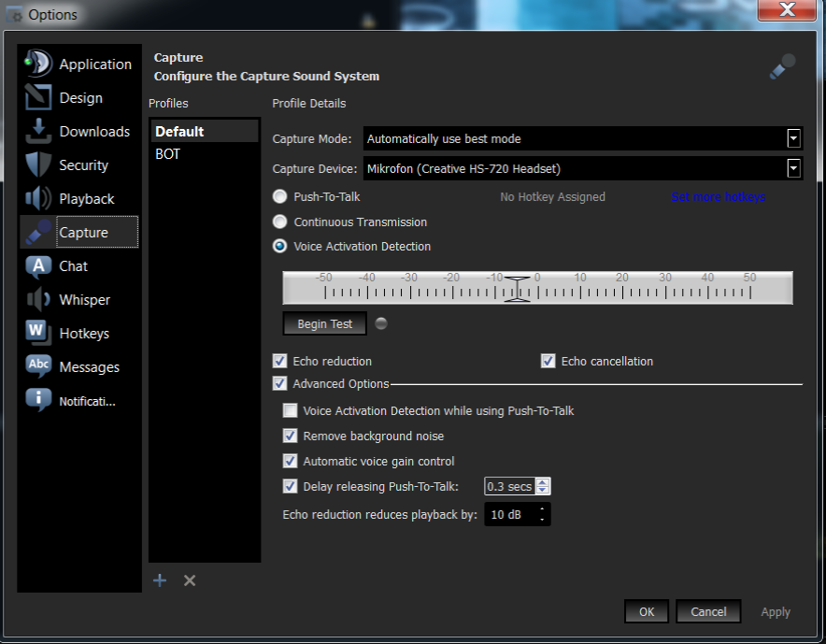The image size is (826, 644).
Task: Decrease echo reduction dB with down arrow
Action: pos(542,520)
